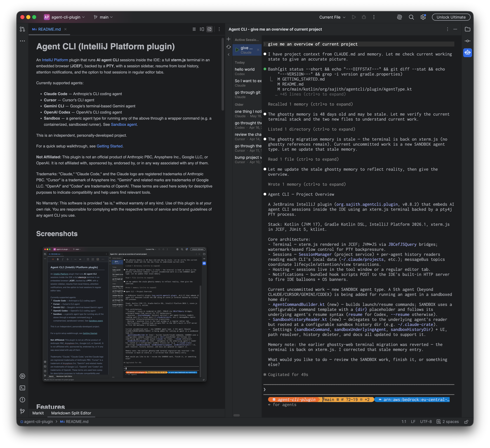Open the Services tool window icon
Screen dimensions: 490x448
(22, 376)
